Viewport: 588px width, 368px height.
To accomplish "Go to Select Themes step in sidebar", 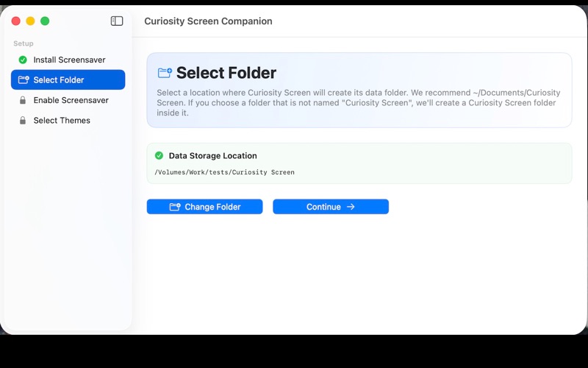I will (68, 121).
